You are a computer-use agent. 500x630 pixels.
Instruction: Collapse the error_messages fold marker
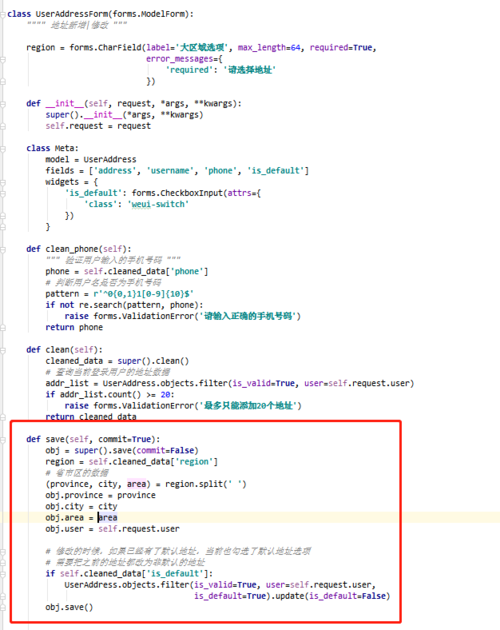[3, 59]
